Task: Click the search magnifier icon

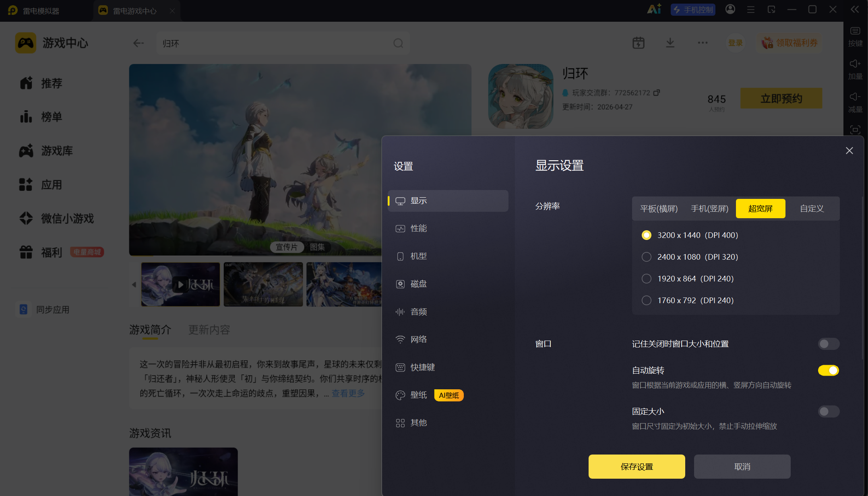Action: 398,43
